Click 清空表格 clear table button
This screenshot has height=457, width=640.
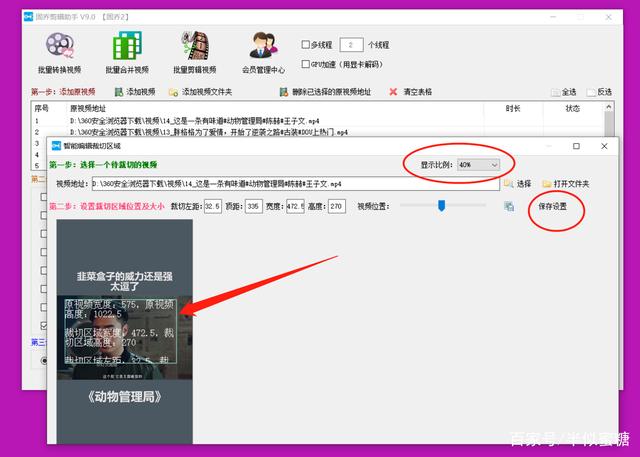pyautogui.click(x=411, y=92)
